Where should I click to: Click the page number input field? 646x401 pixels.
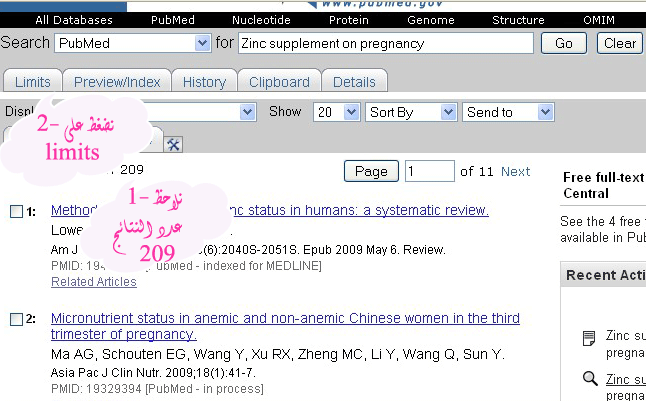[x=430, y=171]
